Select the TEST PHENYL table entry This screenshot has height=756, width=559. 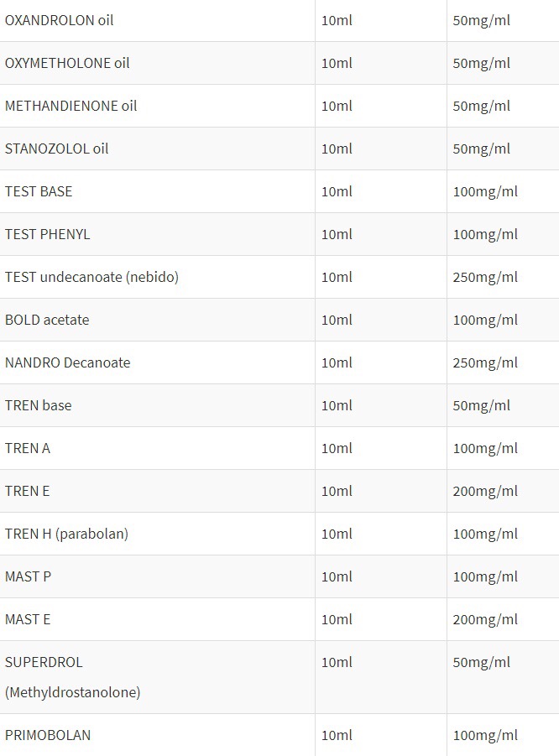pyautogui.click(x=47, y=234)
